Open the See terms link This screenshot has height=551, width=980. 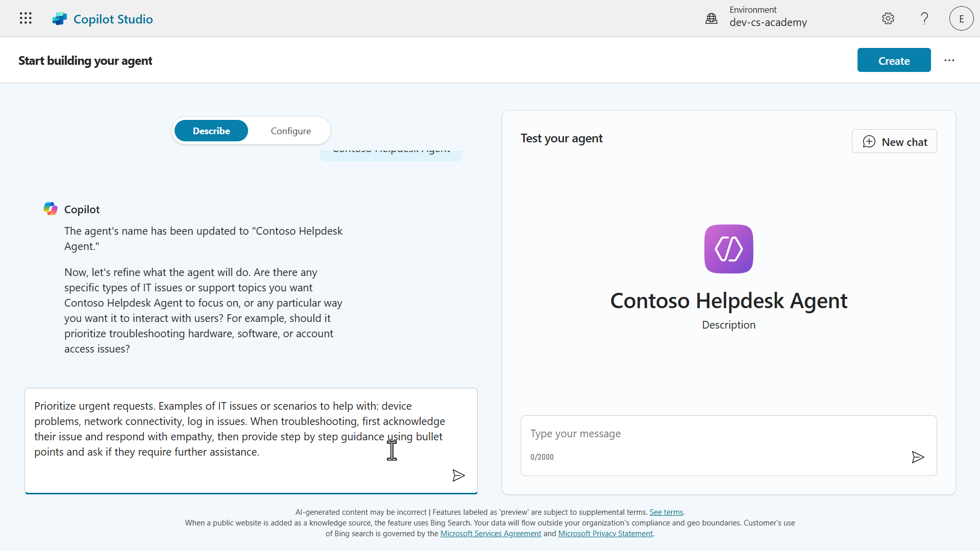(x=666, y=512)
